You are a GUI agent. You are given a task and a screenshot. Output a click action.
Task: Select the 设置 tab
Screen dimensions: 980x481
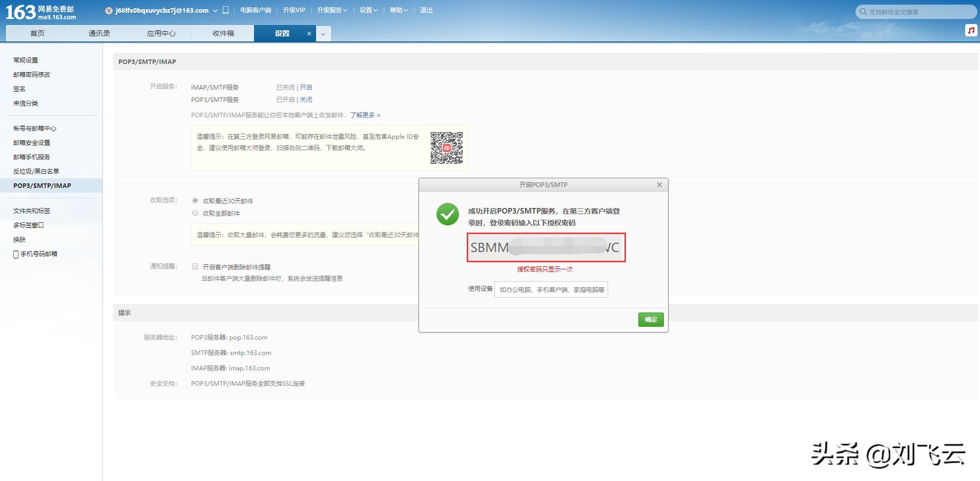pyautogui.click(x=282, y=34)
